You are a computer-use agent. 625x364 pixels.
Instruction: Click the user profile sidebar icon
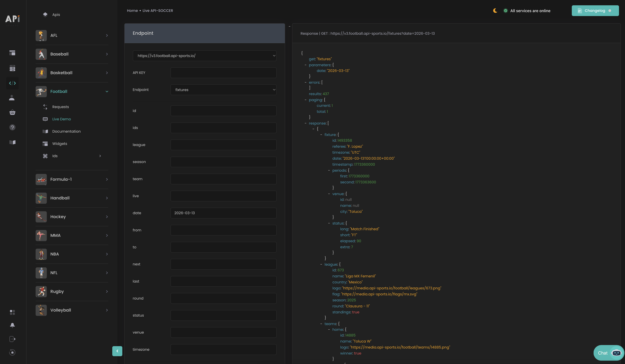[12, 98]
